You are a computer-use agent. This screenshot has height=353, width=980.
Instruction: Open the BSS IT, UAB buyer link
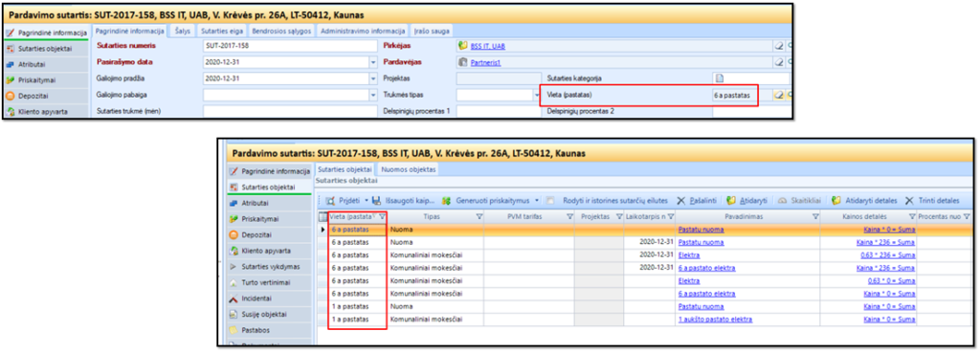coord(488,46)
